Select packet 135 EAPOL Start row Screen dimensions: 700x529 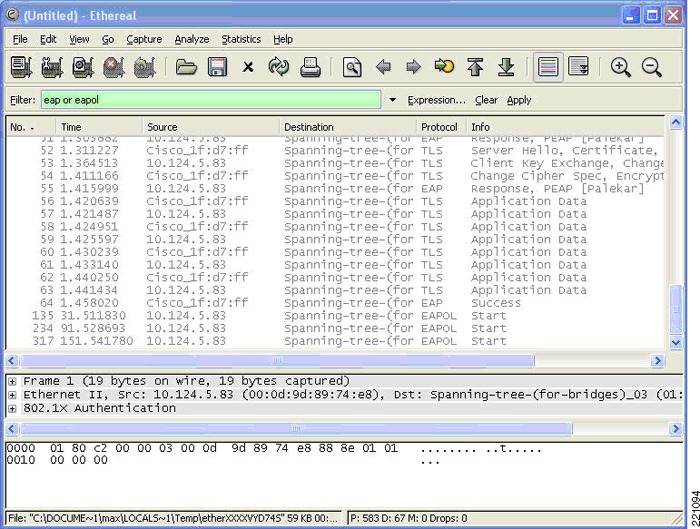coord(335,316)
